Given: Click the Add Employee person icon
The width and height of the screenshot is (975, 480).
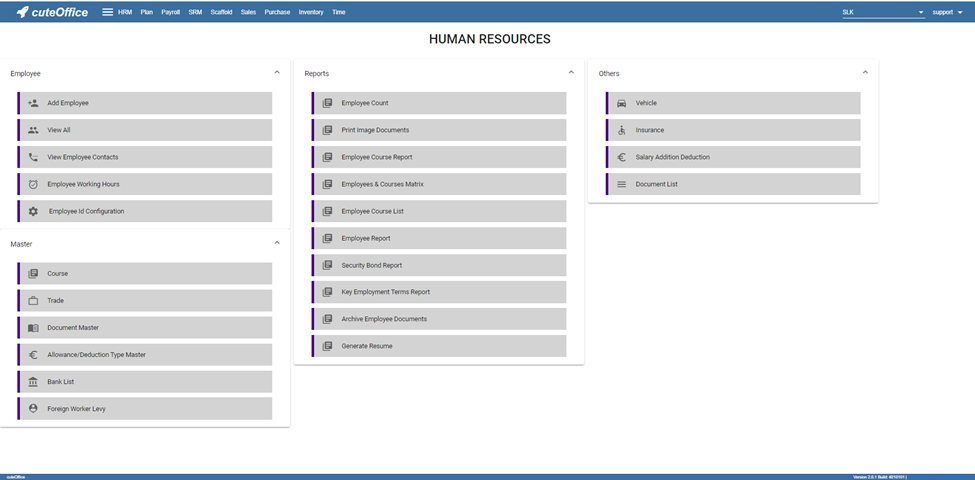Looking at the screenshot, I should point(33,103).
